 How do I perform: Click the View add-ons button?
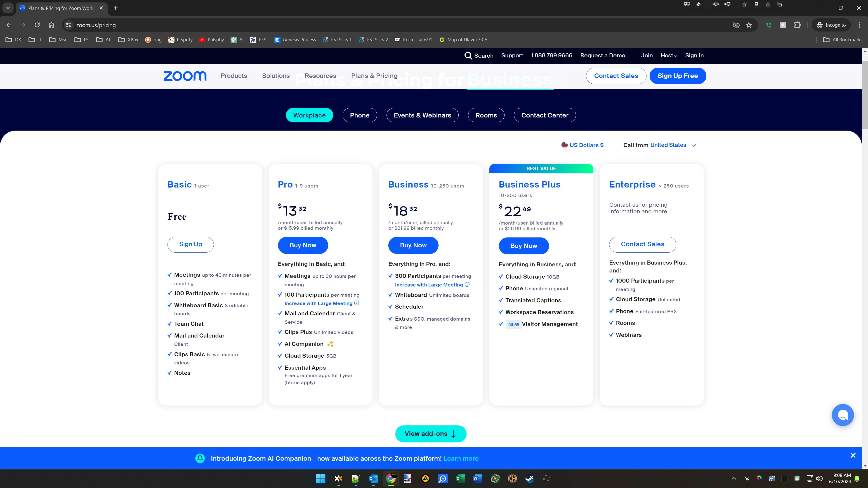[431, 434]
